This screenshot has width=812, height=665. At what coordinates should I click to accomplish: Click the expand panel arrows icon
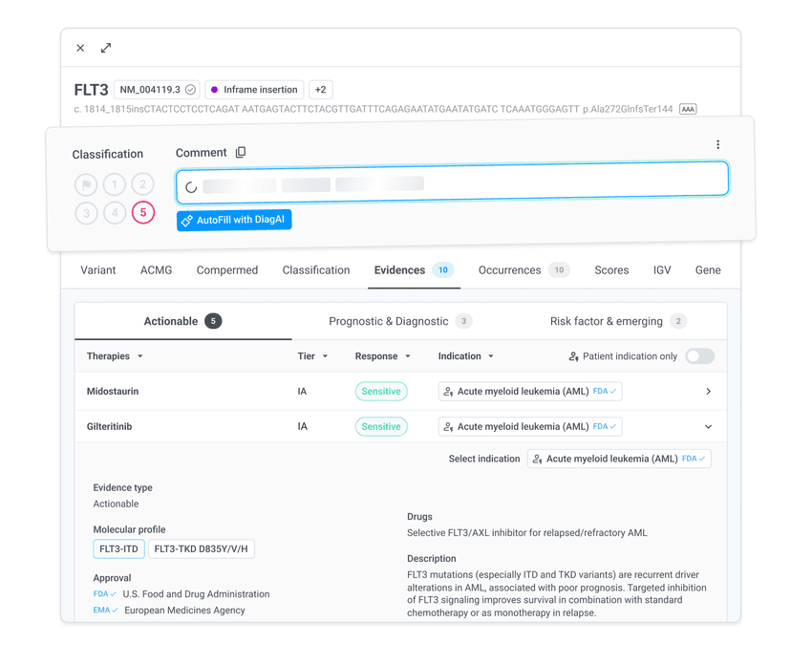pyautogui.click(x=106, y=48)
